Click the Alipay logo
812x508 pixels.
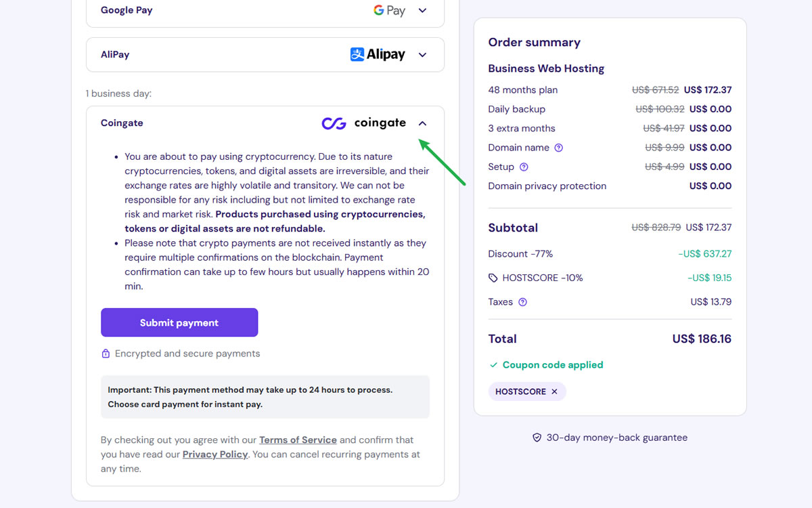378,54
